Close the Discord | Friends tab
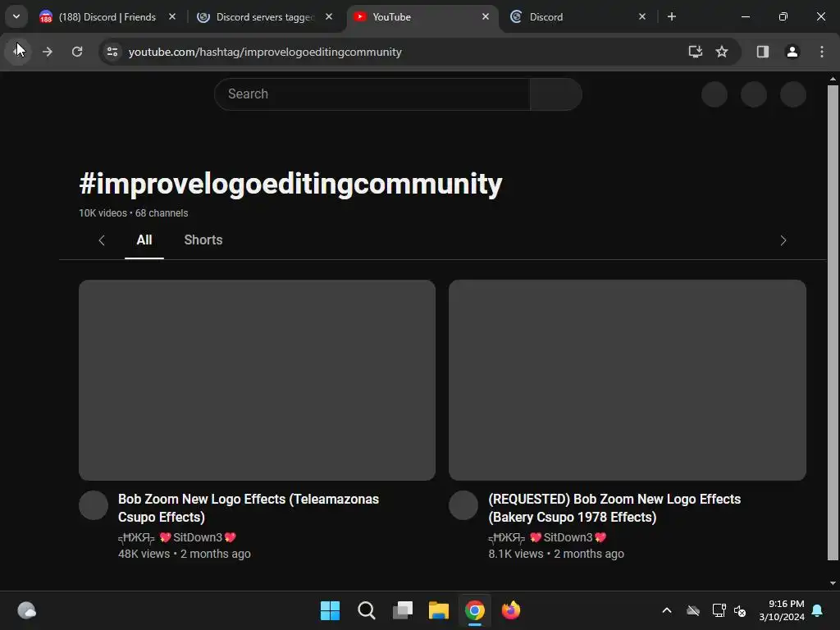Viewport: 840px width, 630px height. (172, 17)
